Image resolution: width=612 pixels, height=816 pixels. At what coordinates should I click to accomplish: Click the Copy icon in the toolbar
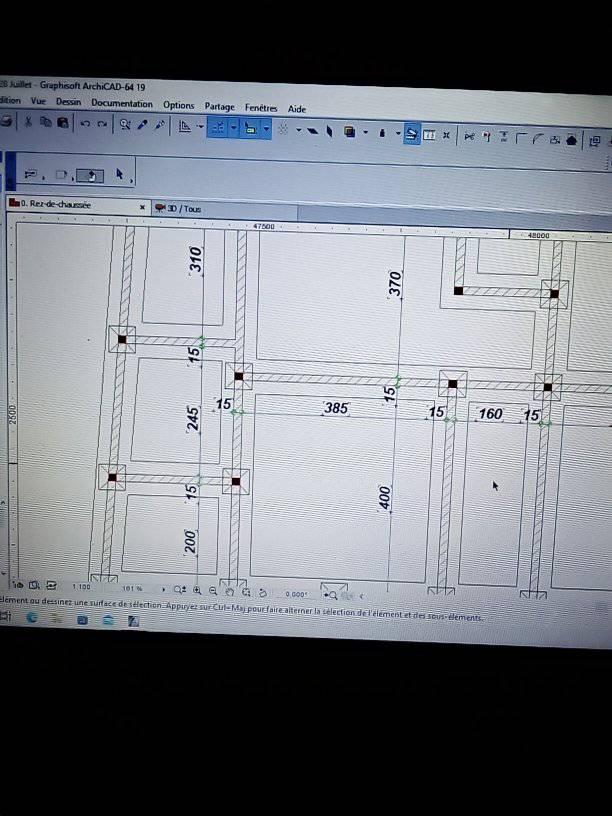tap(46, 122)
